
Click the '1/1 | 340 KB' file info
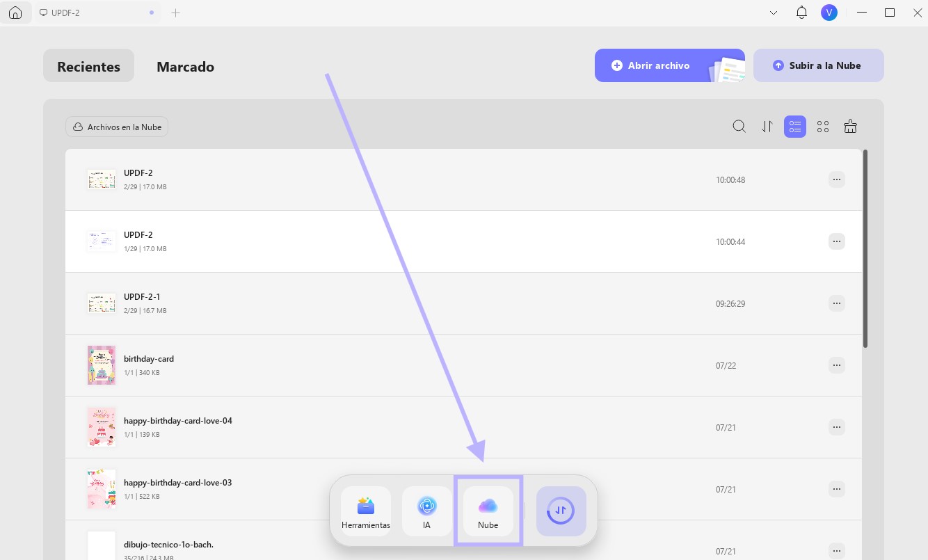(x=142, y=373)
